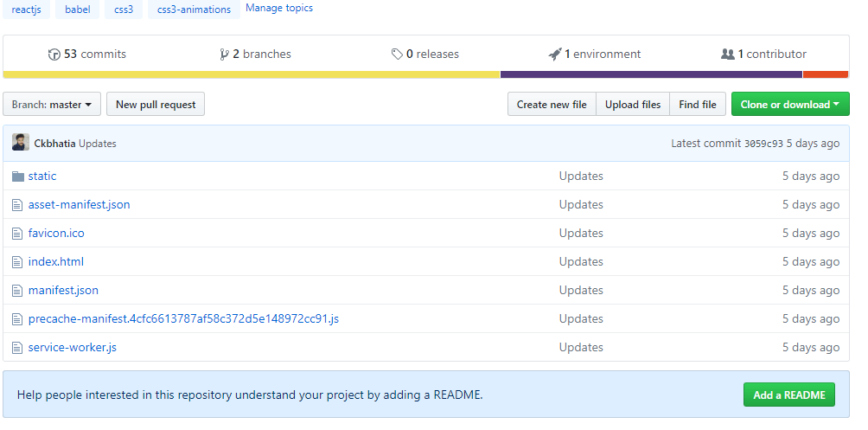Click the file icon beside favicon.ico
868x430 pixels.
[x=17, y=234]
